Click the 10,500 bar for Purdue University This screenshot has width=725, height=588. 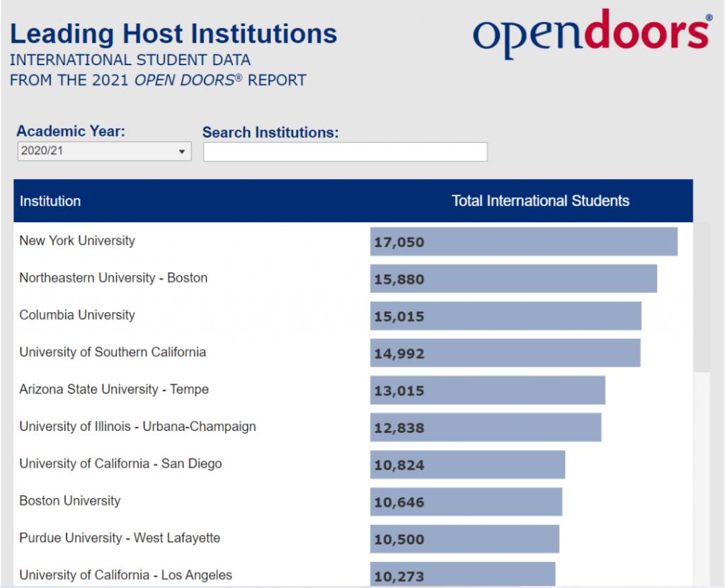[464, 539]
